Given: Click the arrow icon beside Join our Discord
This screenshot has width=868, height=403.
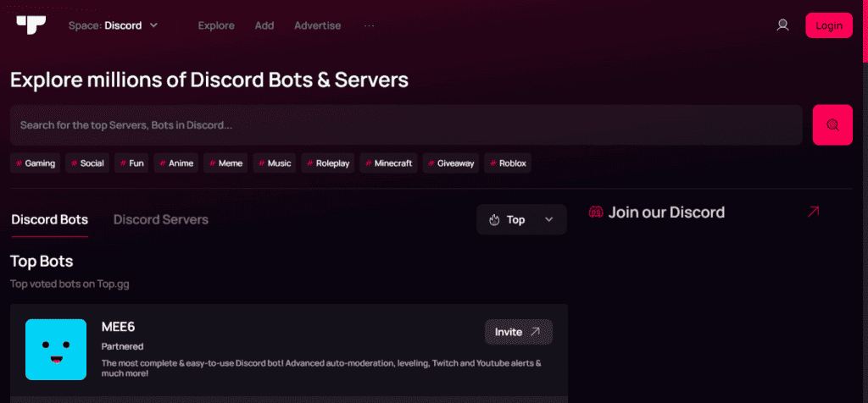Looking at the screenshot, I should click(x=813, y=213).
